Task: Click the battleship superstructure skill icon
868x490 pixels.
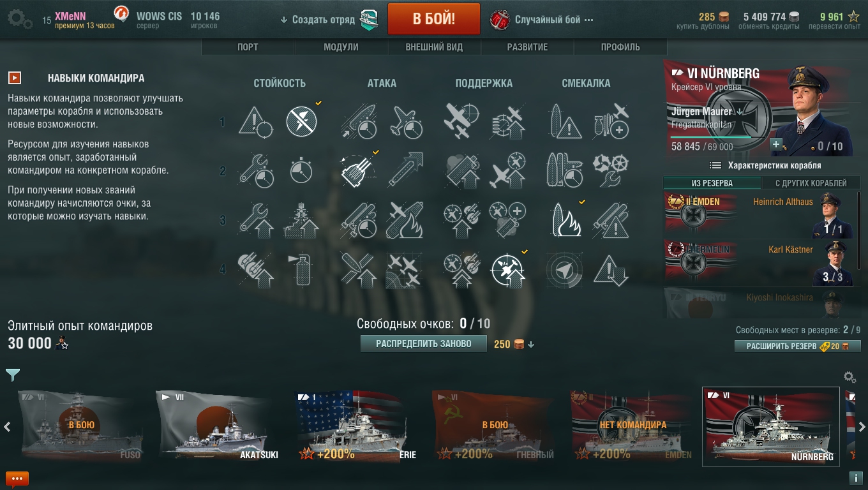Action: point(301,220)
